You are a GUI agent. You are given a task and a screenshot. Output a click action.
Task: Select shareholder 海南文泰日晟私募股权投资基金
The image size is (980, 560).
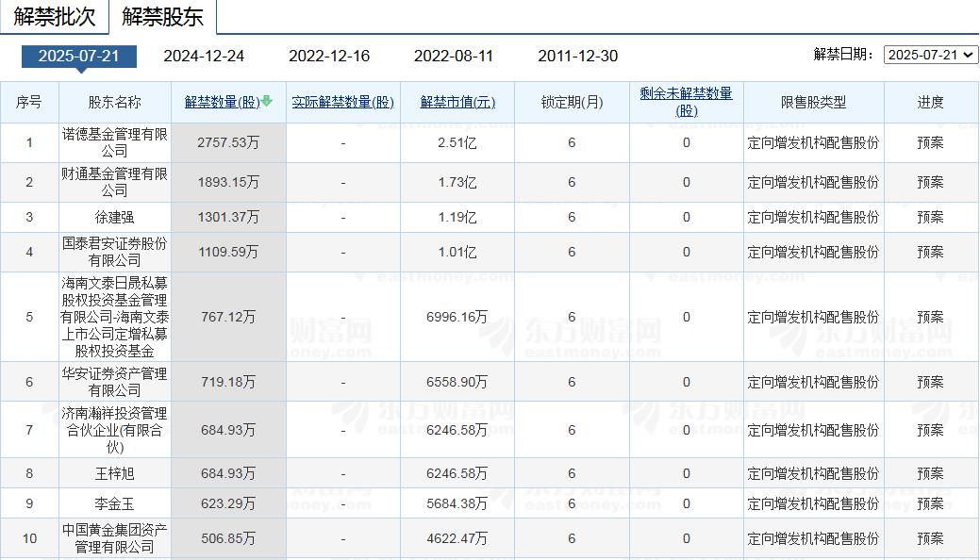(115, 317)
